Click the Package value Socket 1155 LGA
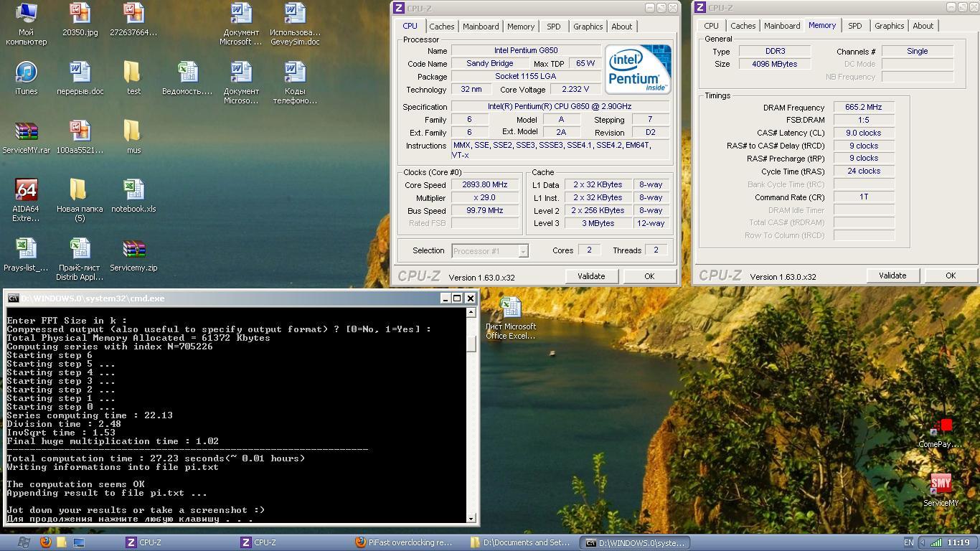Image resolution: width=980 pixels, height=551 pixels. coord(526,77)
